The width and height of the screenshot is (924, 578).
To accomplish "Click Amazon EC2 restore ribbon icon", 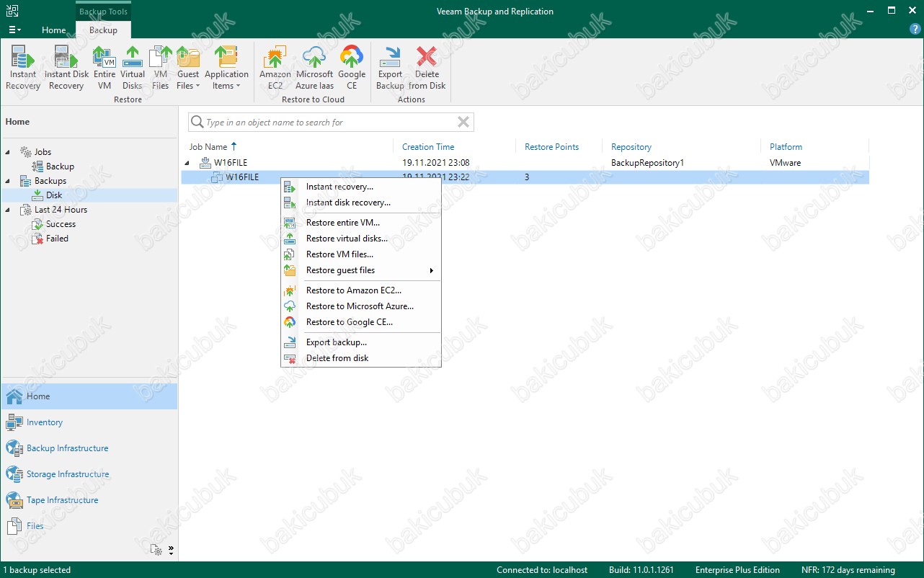I will pyautogui.click(x=275, y=68).
